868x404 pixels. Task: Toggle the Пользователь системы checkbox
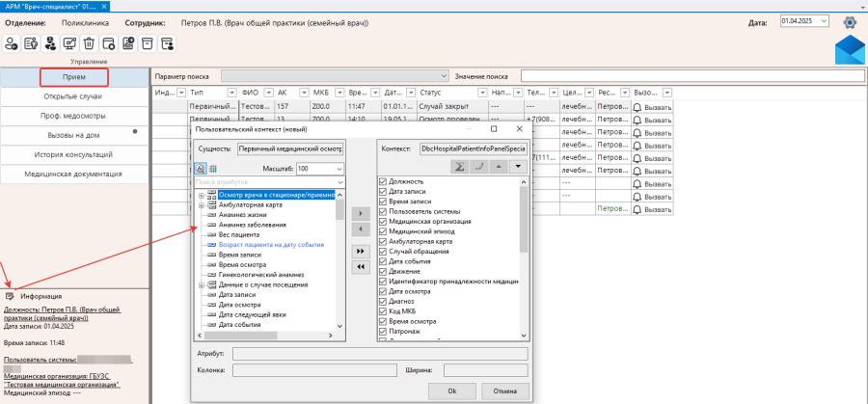(383, 211)
